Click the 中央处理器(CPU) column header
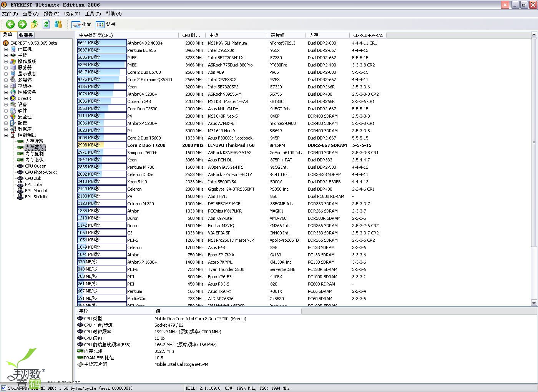 [x=127, y=35]
